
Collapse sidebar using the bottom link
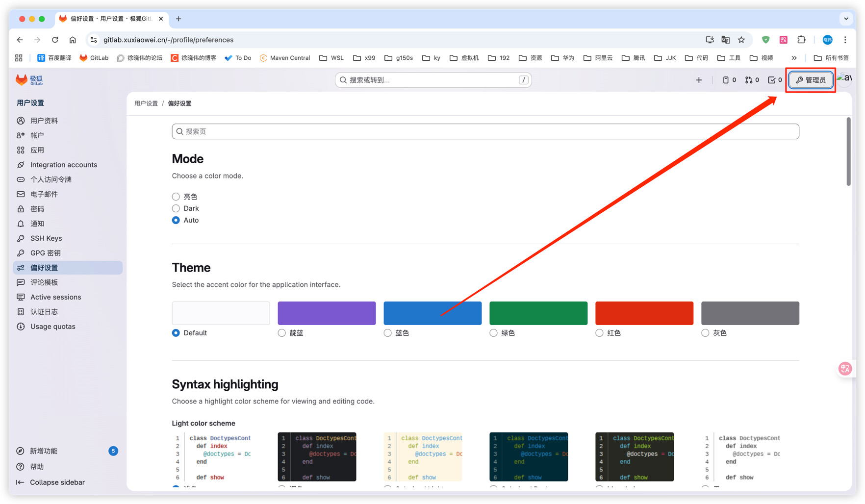[57, 482]
